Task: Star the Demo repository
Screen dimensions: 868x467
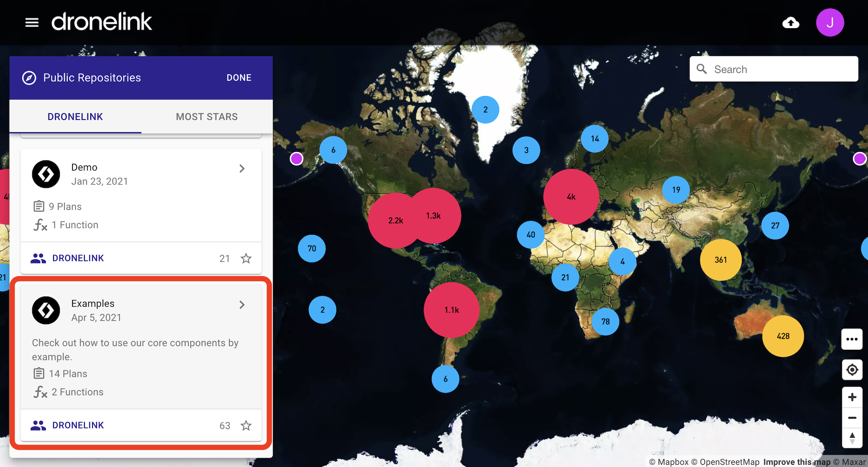Action: point(246,258)
